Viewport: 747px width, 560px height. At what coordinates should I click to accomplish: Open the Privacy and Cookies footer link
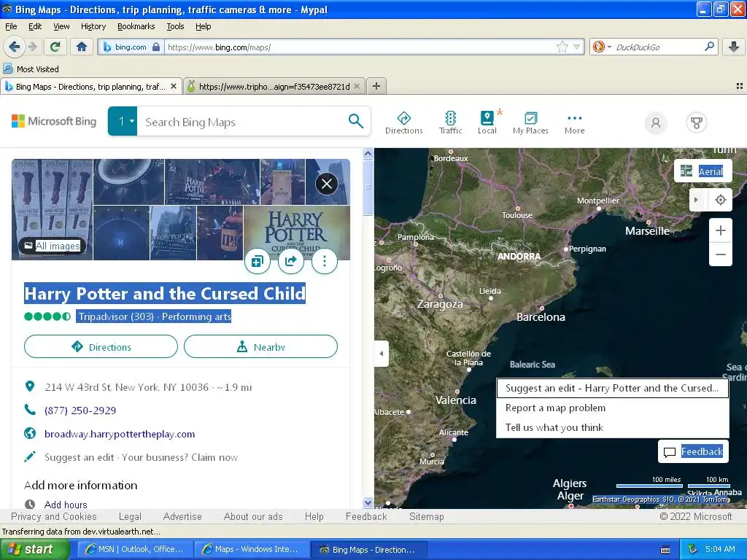[x=53, y=517]
